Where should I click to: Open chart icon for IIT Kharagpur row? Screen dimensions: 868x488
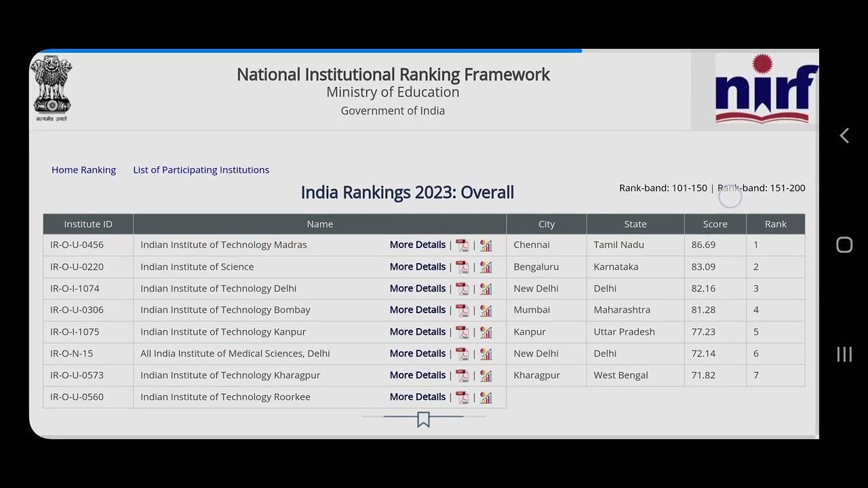click(x=486, y=375)
